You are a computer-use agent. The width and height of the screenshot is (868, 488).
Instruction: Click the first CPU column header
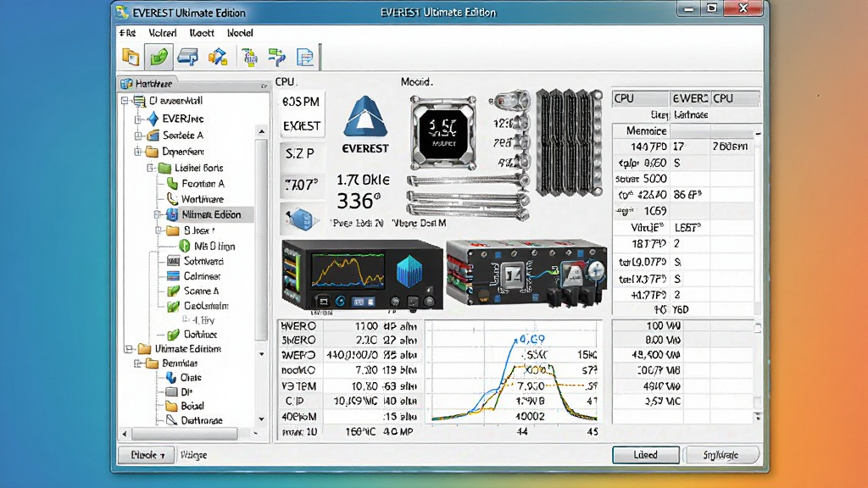pos(641,98)
